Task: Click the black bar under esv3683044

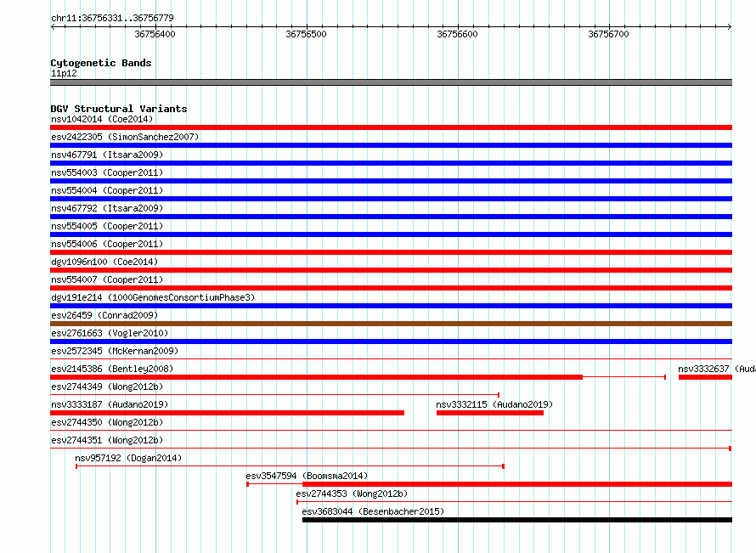Action: (517, 520)
